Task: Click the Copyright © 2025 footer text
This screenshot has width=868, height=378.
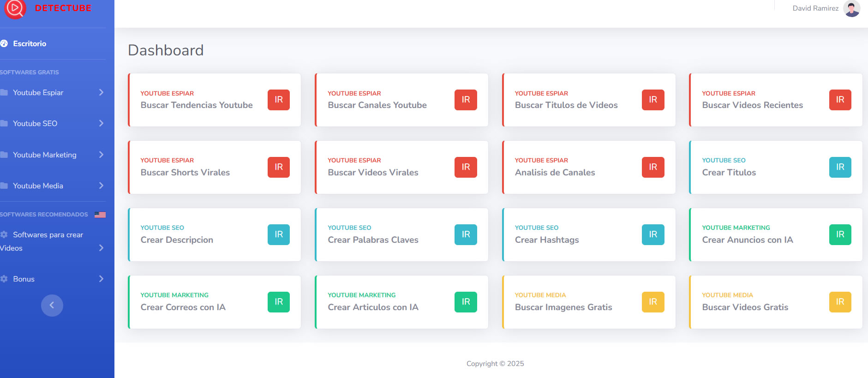Action: 495,364
